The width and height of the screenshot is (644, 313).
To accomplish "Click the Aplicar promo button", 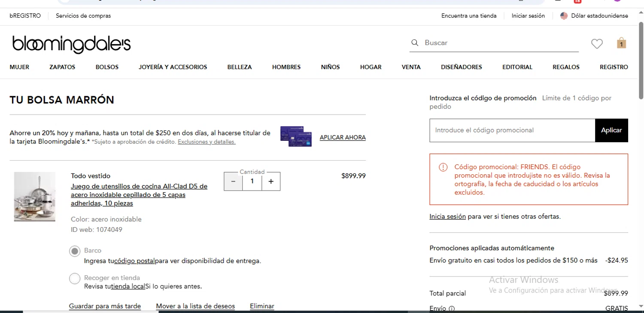I will pyautogui.click(x=611, y=131).
